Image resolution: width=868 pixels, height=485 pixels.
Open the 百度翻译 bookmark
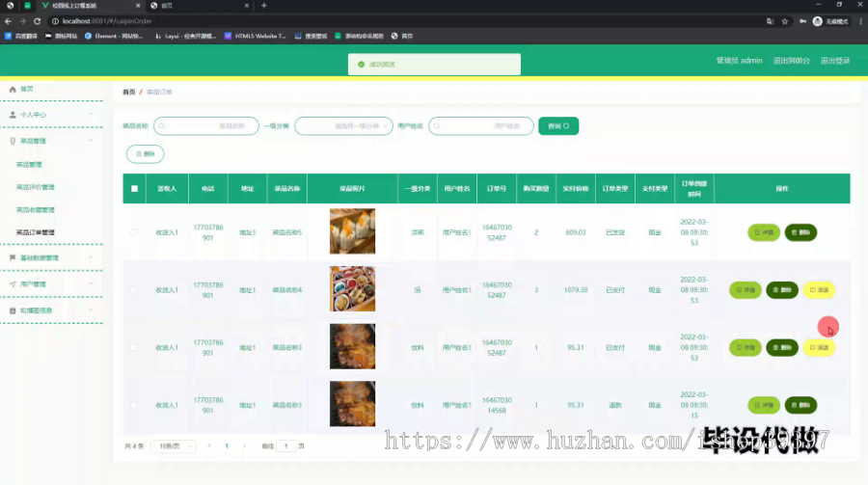[x=21, y=36]
